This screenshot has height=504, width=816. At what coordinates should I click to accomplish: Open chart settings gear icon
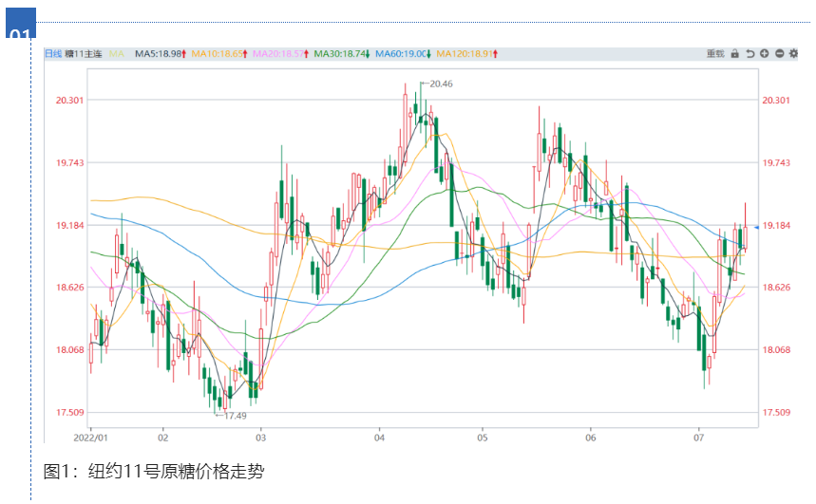click(793, 54)
